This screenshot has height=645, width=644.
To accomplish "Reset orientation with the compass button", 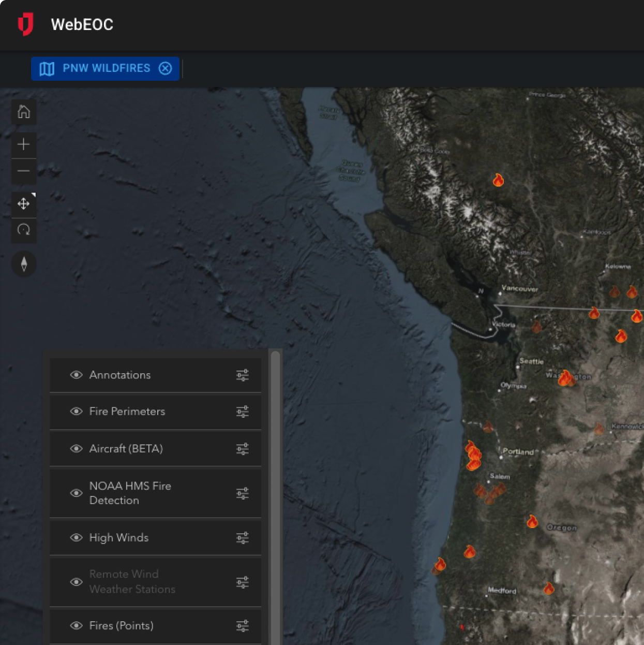I will (24, 265).
